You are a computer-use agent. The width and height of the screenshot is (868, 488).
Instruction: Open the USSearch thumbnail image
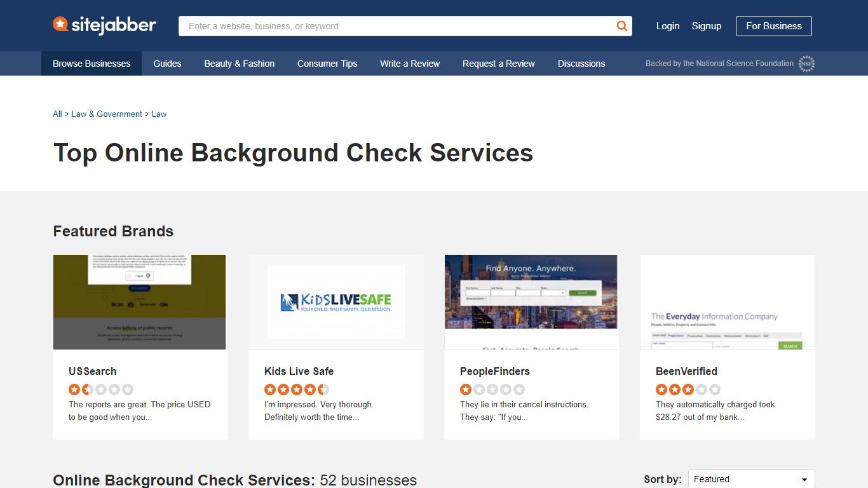140,302
